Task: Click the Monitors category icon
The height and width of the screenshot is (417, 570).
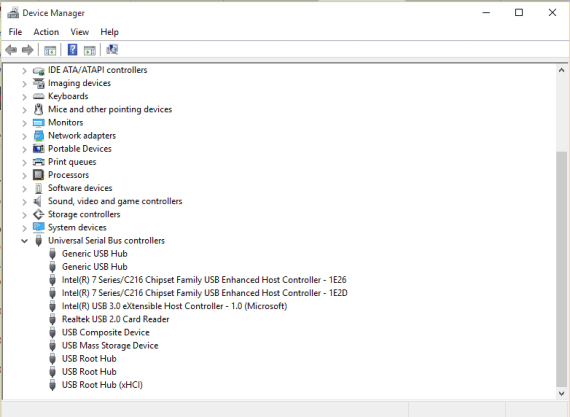Action: 38,123
